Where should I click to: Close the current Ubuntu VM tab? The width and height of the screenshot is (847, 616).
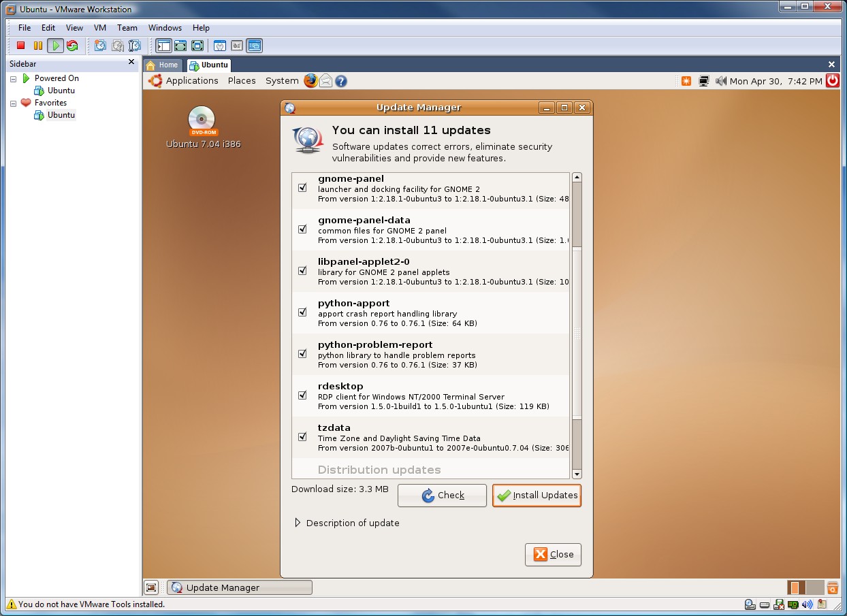coord(831,65)
